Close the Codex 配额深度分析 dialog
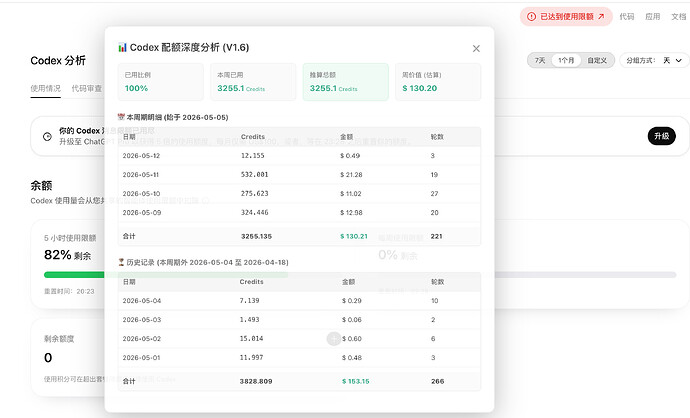Image resolution: width=690 pixels, height=418 pixels. tap(476, 48)
